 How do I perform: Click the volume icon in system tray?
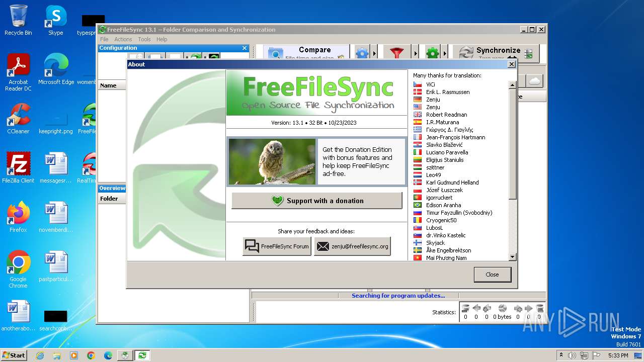point(573,355)
